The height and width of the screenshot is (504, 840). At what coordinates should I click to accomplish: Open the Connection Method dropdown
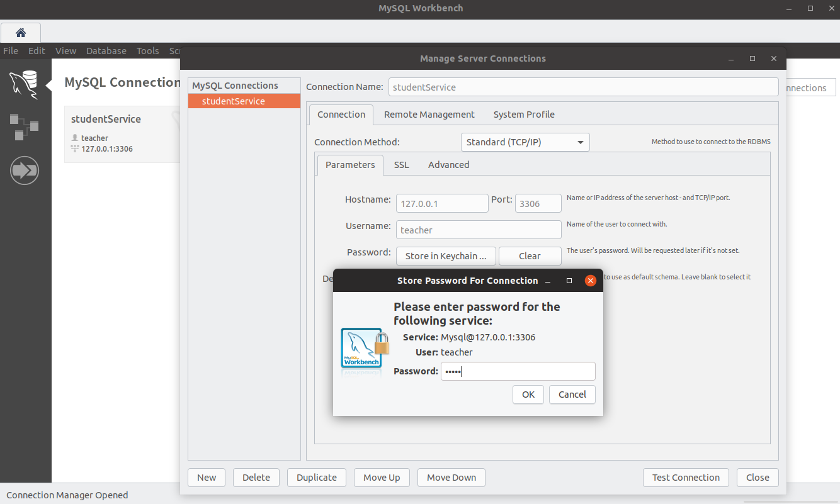pyautogui.click(x=525, y=142)
